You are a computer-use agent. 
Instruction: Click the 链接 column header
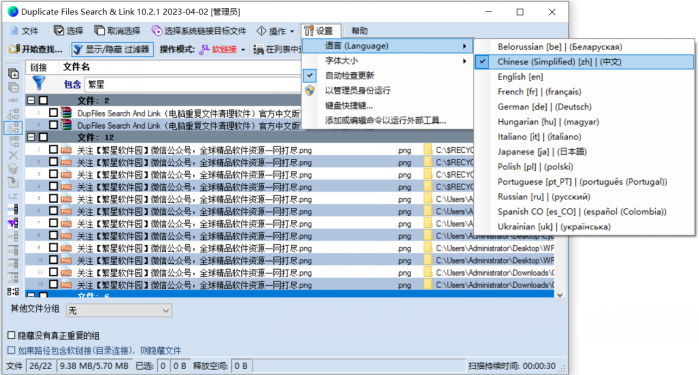(39, 67)
